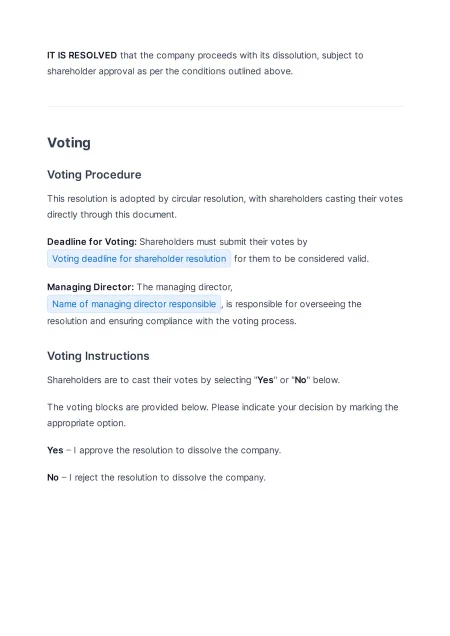Click the text 'for them to be considered valid'
450x636 pixels.
click(301, 259)
